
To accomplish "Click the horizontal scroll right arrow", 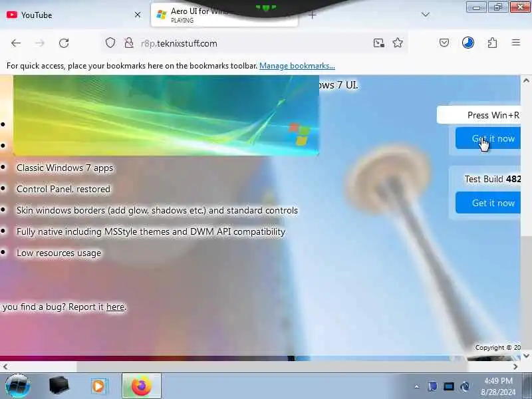I will [x=515, y=367].
